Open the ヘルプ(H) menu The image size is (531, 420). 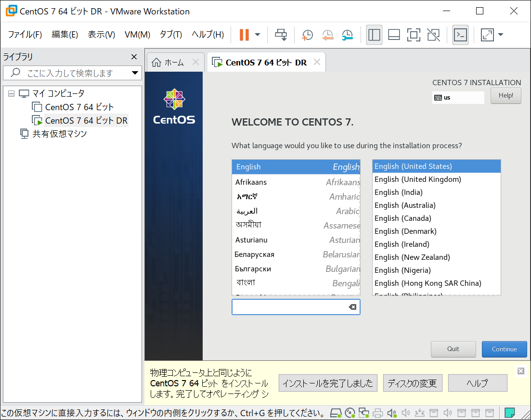point(207,34)
